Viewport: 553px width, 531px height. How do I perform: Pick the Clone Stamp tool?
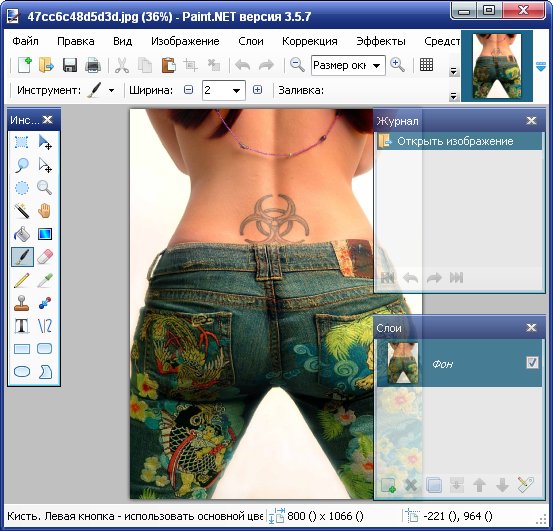(x=22, y=303)
